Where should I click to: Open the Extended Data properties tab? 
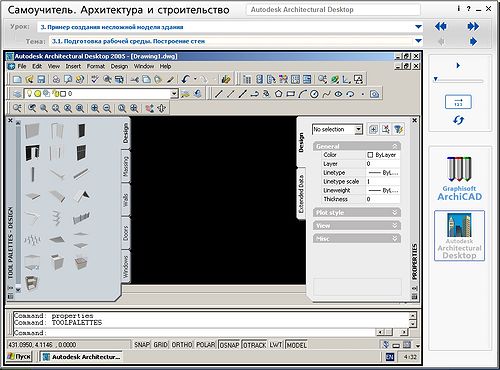301,194
